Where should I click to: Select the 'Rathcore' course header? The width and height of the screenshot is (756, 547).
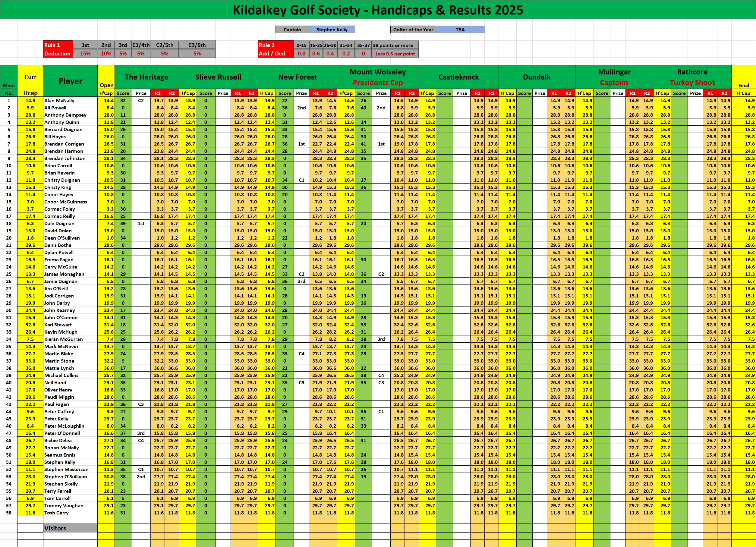692,72
